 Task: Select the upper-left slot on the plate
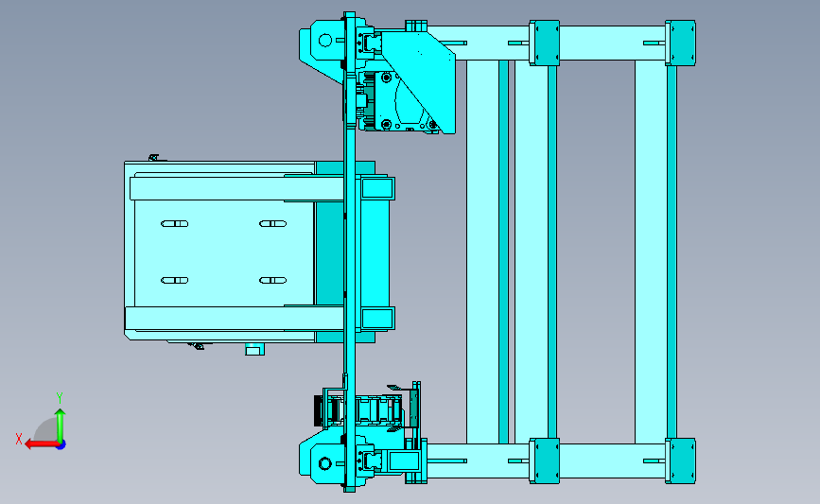point(175,224)
